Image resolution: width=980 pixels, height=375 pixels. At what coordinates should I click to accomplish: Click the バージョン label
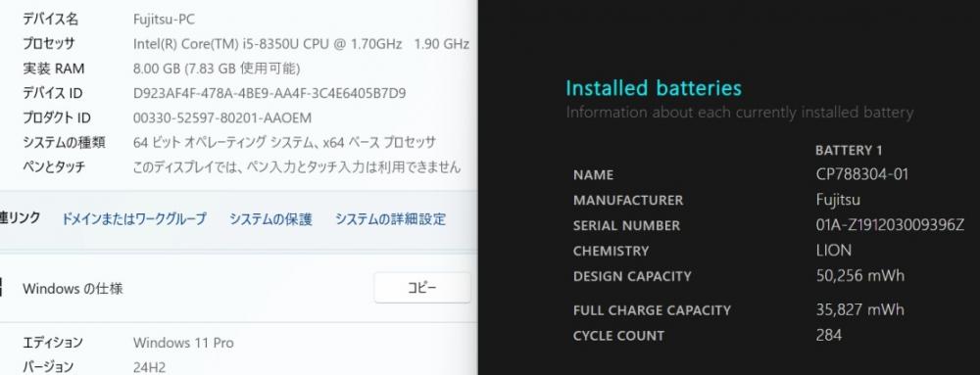(x=48, y=367)
